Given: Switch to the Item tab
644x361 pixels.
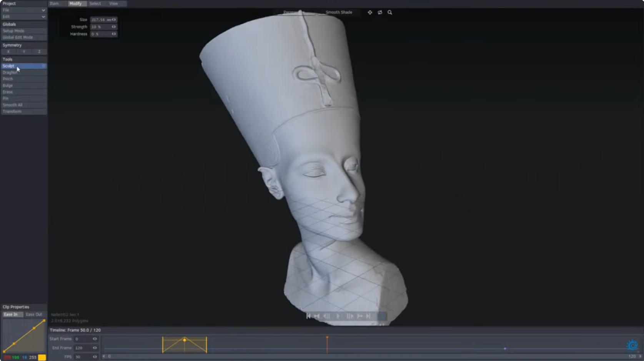Looking at the screenshot, I should [x=54, y=3].
